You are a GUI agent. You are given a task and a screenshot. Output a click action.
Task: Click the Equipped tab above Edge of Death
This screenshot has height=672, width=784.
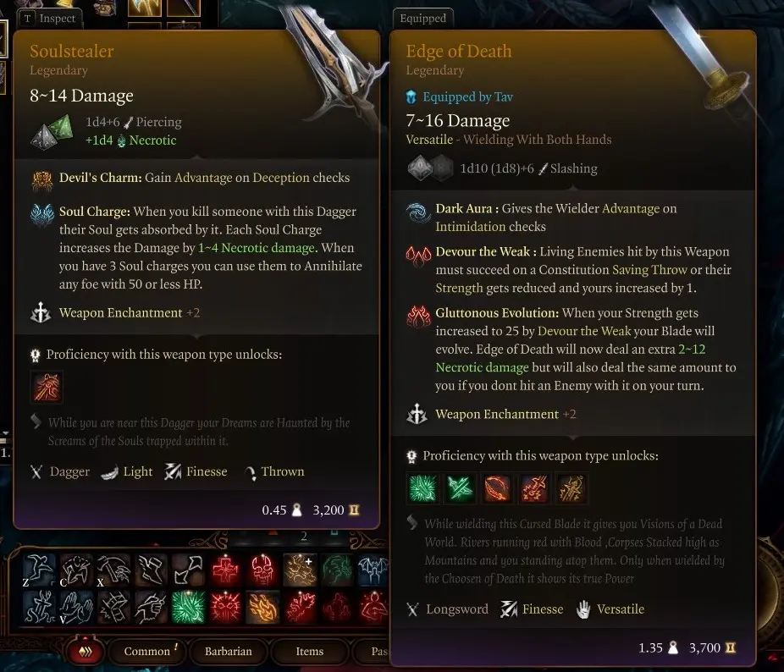[x=423, y=19]
